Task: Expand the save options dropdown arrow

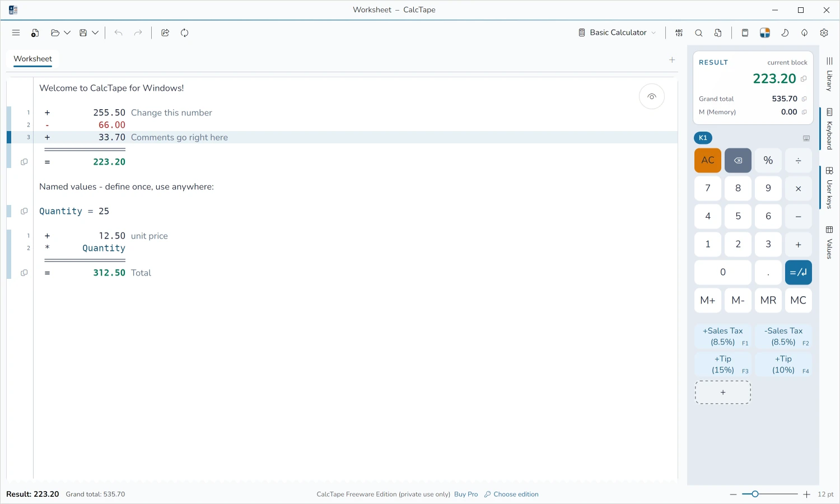Action: [95, 33]
